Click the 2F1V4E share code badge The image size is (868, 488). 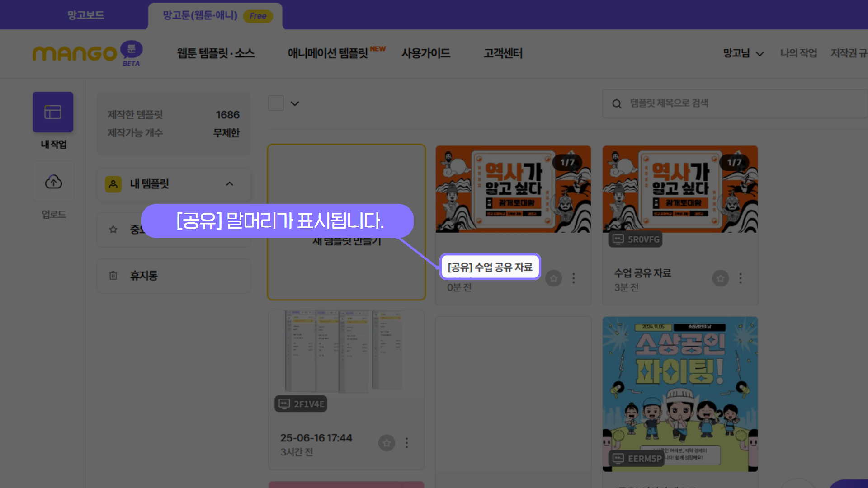click(301, 404)
